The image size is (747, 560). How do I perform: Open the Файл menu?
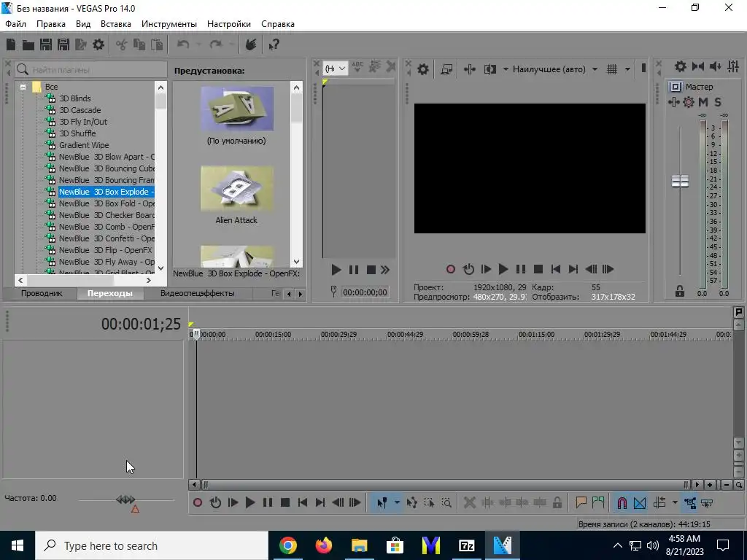(x=16, y=24)
